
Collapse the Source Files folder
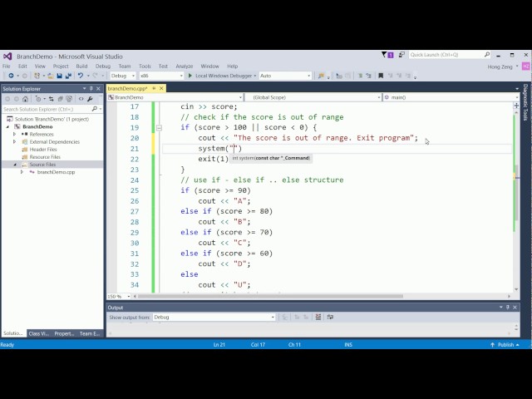(x=15, y=165)
